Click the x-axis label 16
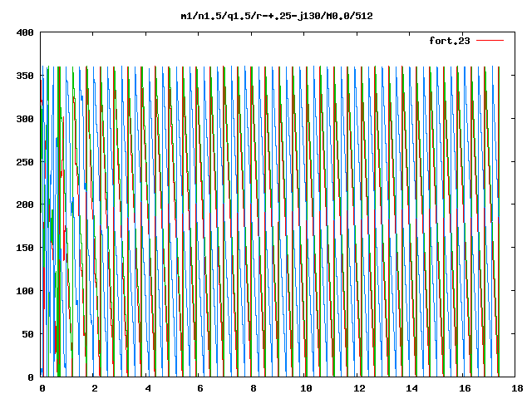 point(465,388)
